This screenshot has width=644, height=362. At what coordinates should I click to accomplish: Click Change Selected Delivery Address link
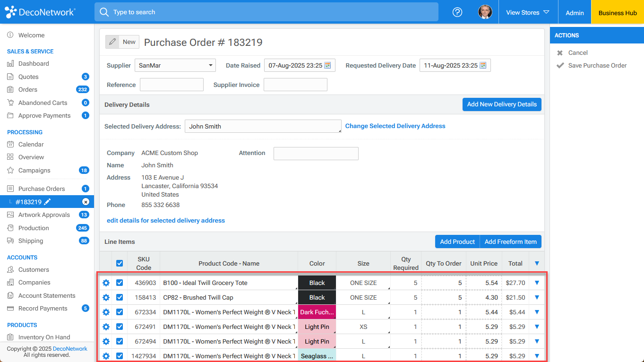pos(395,126)
